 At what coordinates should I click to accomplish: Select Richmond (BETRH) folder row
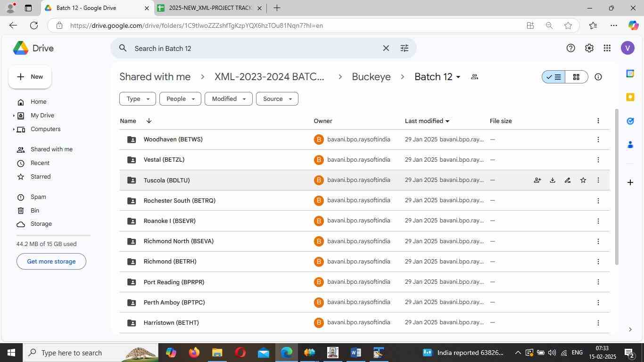[364, 262]
